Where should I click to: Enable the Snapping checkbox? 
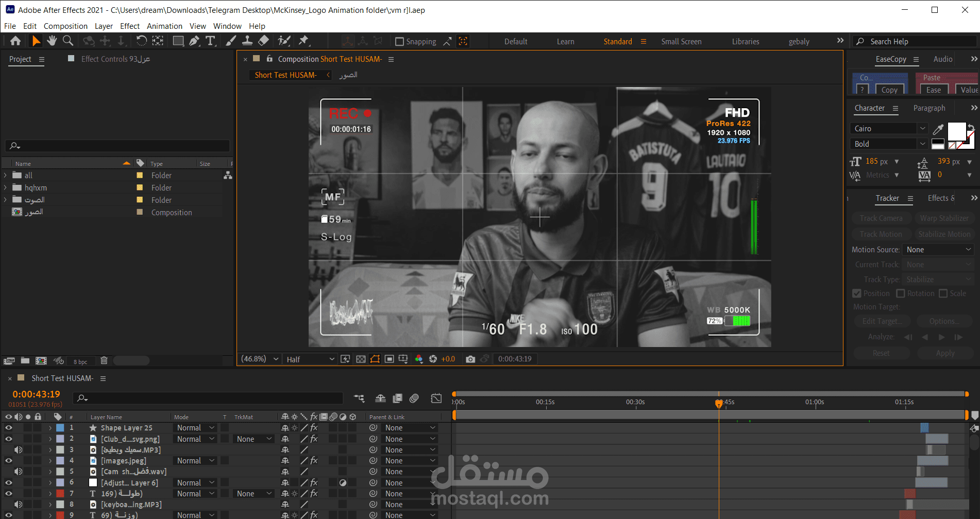tap(399, 42)
